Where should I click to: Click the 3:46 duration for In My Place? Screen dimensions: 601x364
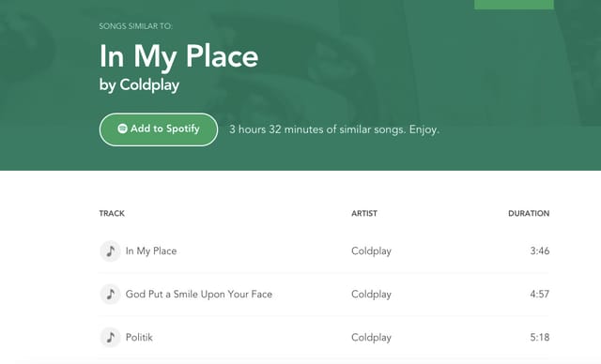(540, 251)
